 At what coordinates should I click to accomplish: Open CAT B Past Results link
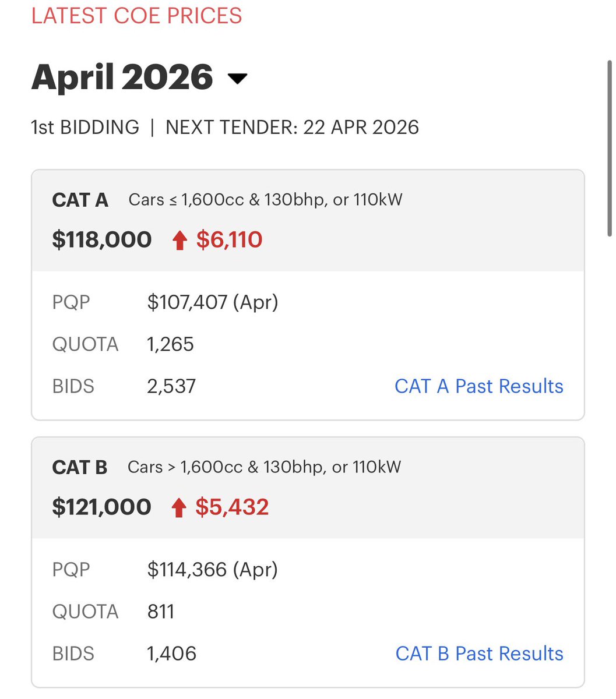pyautogui.click(x=479, y=654)
